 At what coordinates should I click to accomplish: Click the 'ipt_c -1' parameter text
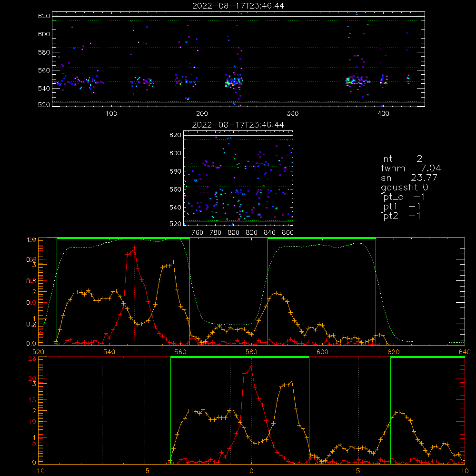[x=403, y=197]
